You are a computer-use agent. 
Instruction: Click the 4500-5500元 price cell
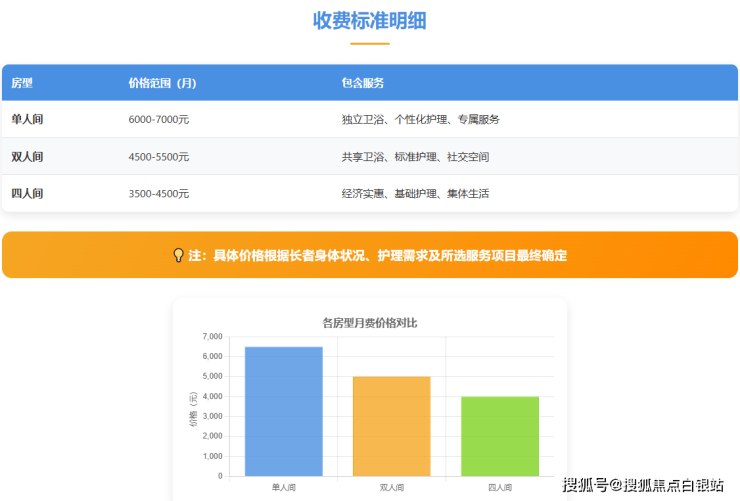159,157
